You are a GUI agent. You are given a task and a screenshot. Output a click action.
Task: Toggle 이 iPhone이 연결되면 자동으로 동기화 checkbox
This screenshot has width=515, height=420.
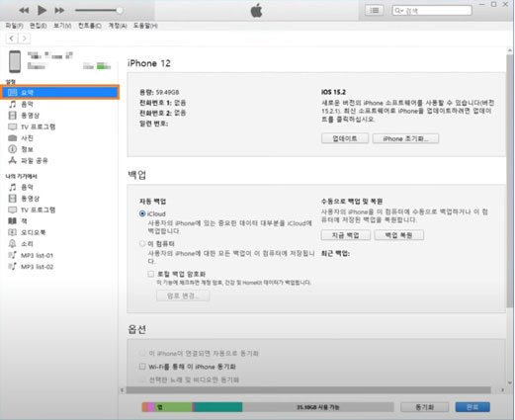(142, 353)
